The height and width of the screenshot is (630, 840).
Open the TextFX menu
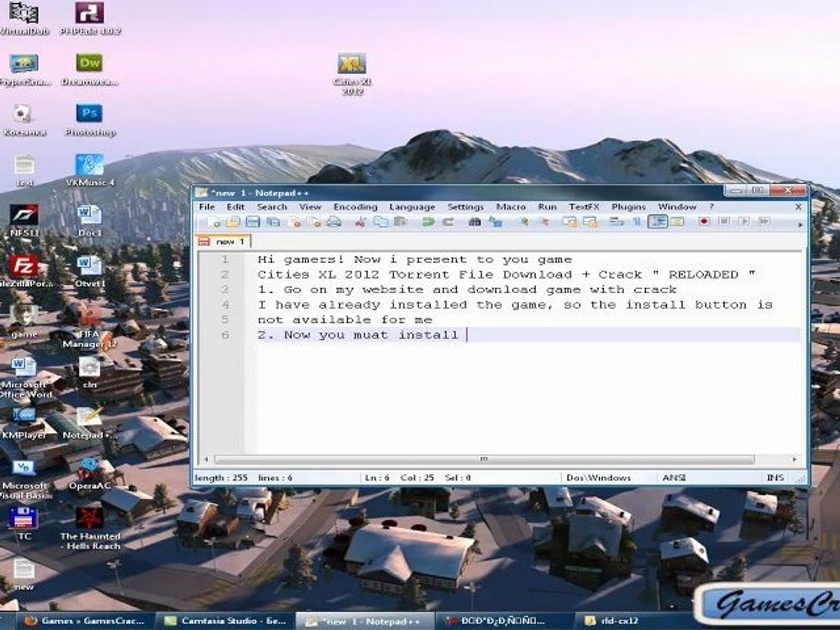pos(584,207)
